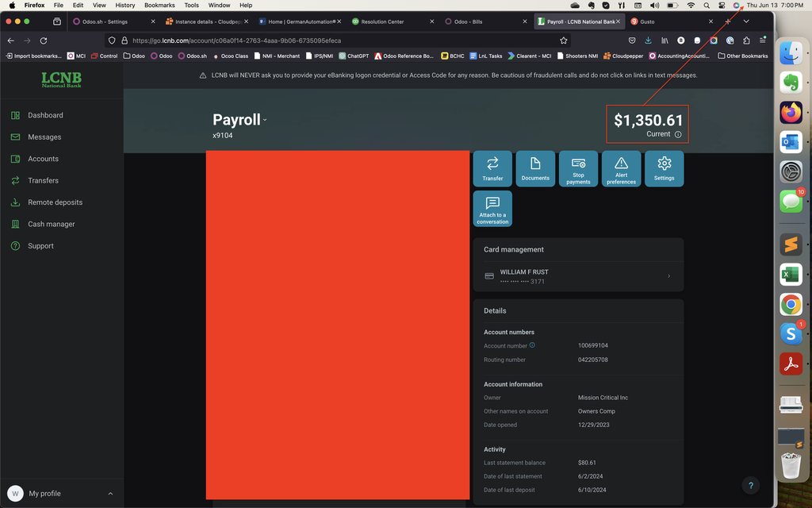Open Remote deposits in the sidebar
812x508 pixels.
tap(55, 202)
